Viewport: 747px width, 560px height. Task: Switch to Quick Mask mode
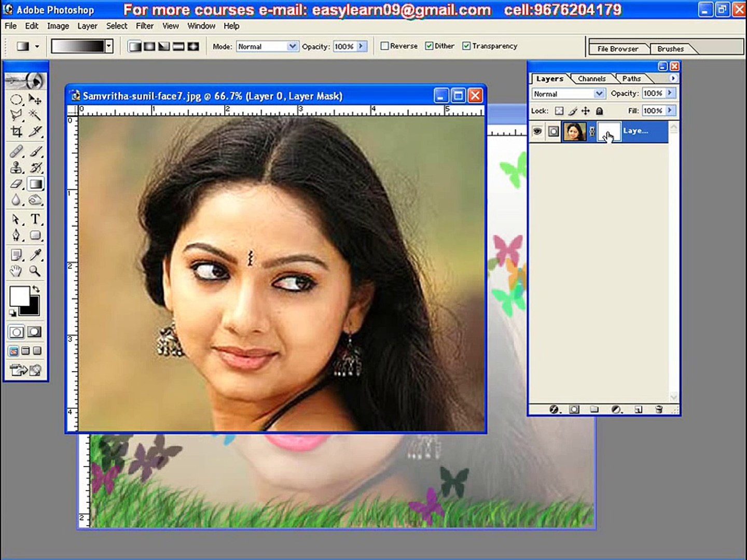(x=35, y=332)
